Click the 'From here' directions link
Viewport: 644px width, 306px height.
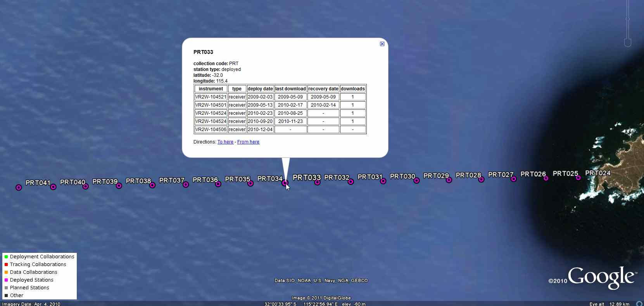pyautogui.click(x=248, y=142)
